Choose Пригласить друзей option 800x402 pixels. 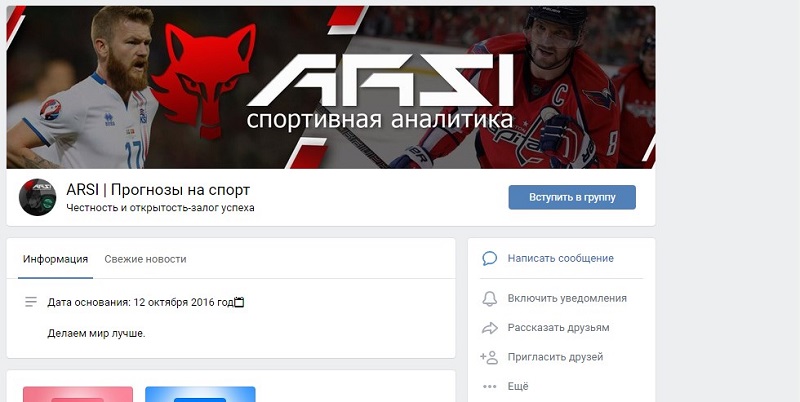coord(555,357)
